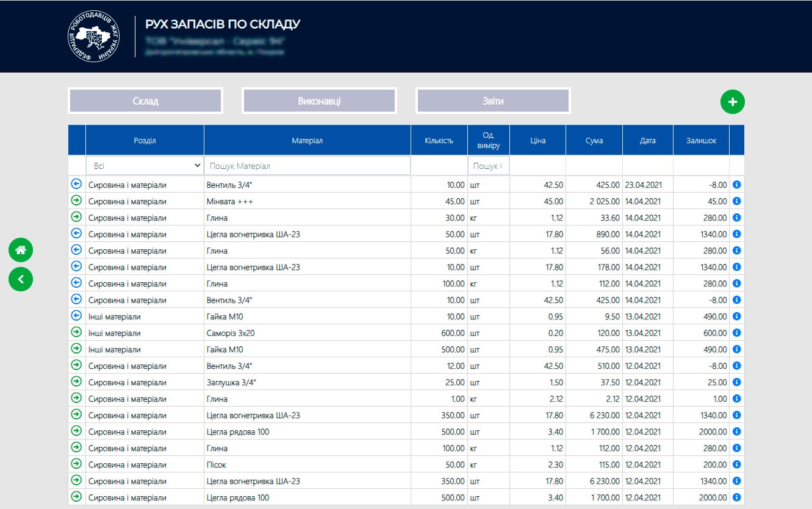Click the Залишок column header
Screen dimensions: 812x509
click(x=700, y=141)
